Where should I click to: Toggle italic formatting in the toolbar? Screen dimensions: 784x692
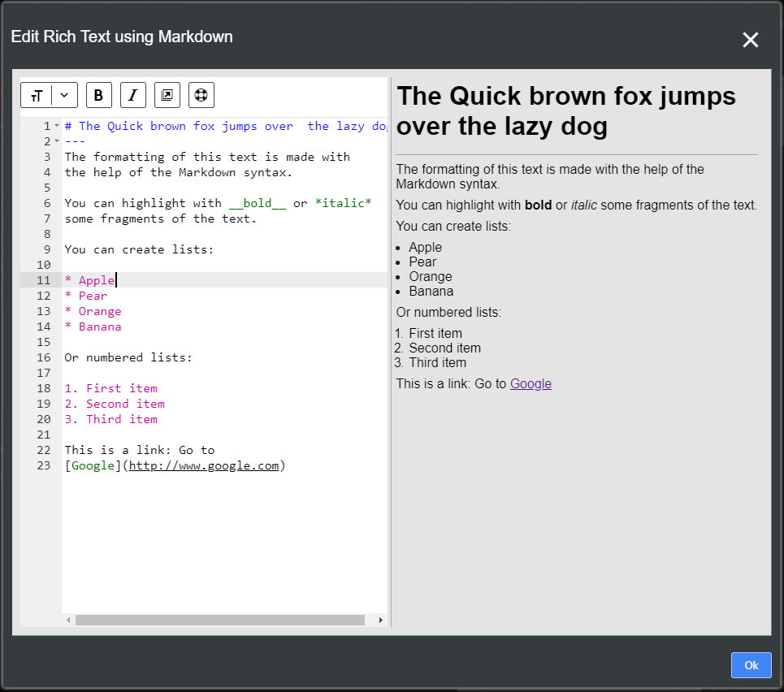click(x=132, y=95)
